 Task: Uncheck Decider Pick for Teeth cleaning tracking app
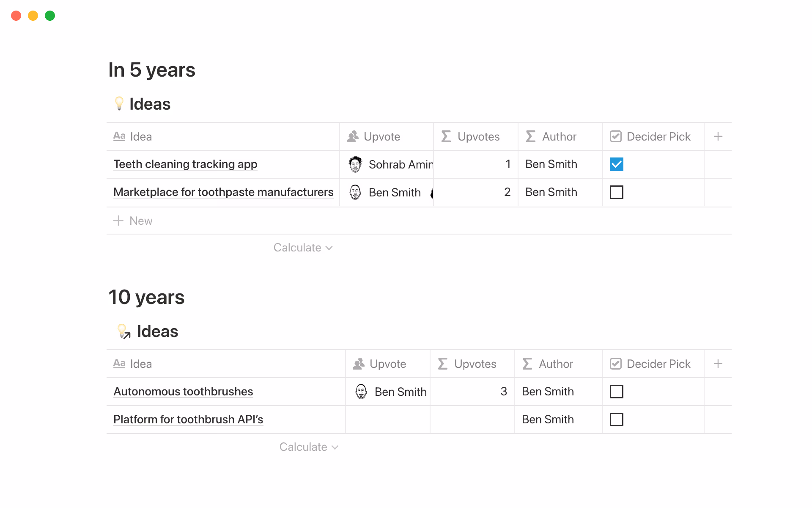(616, 164)
